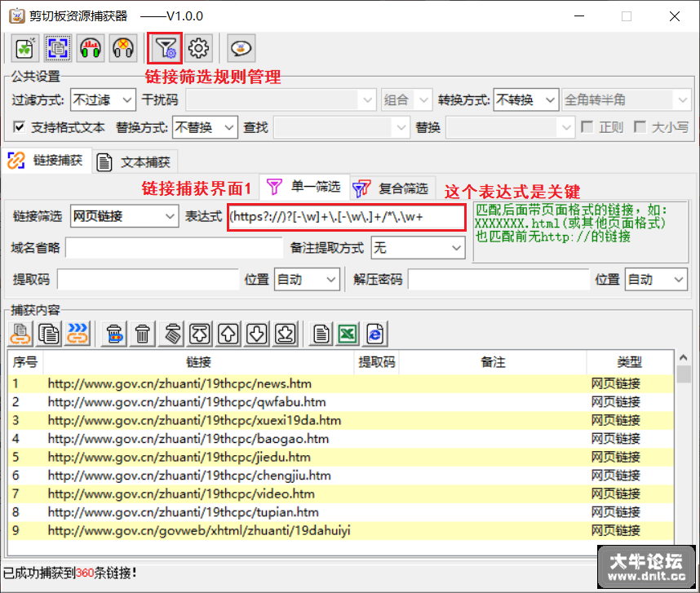The height and width of the screenshot is (593, 700).
Task: Open settings gear icon
Action: click(x=198, y=48)
